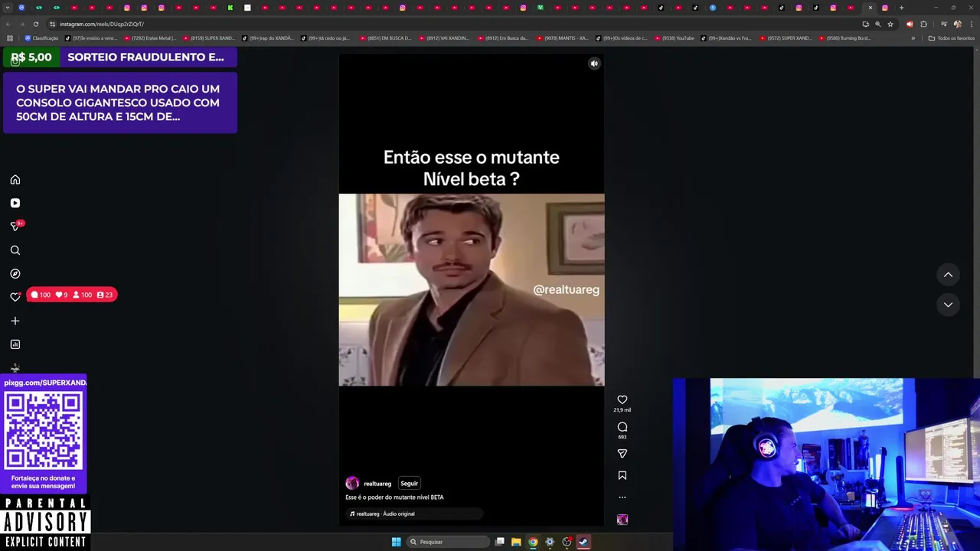Viewport: 980px width, 551px height.
Task: Click the Chrome address bar URL
Action: pyautogui.click(x=102, y=24)
